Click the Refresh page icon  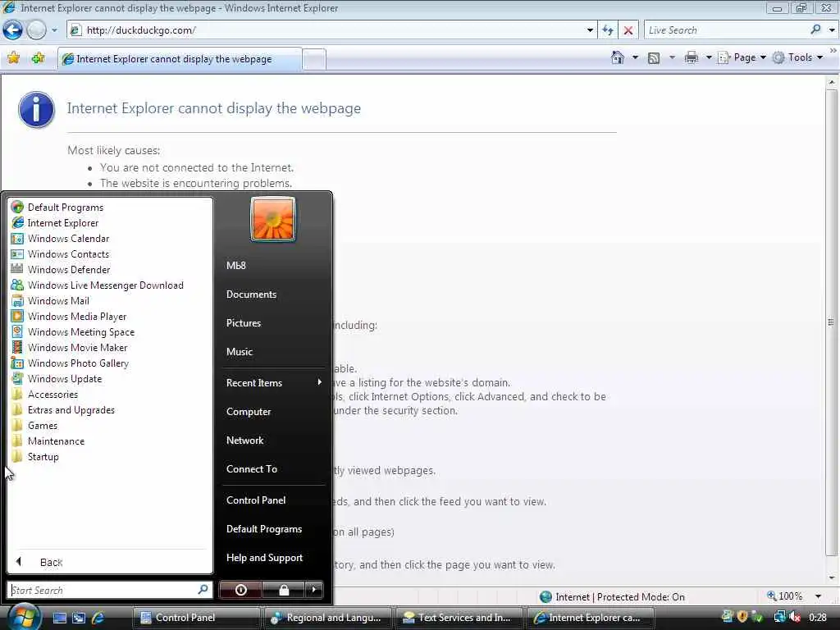click(x=608, y=30)
